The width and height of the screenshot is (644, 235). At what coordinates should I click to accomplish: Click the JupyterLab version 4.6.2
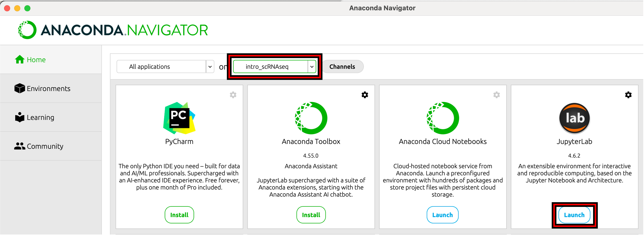[x=574, y=156]
